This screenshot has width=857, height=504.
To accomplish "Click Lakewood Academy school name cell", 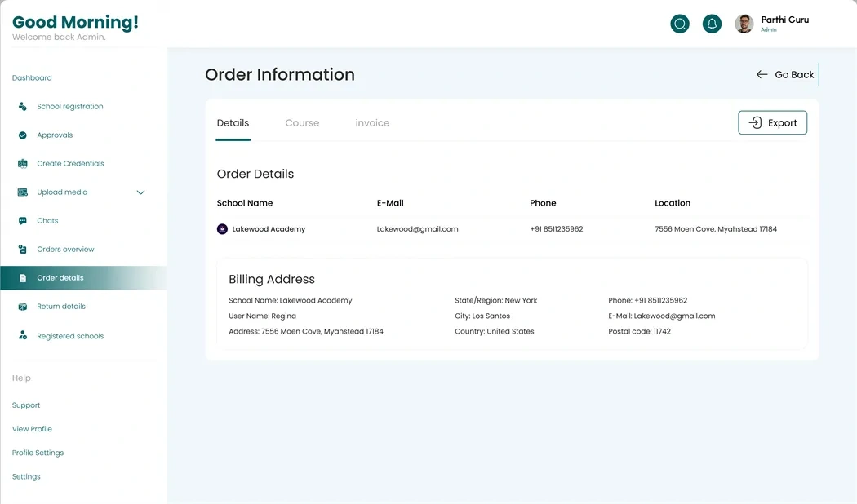I will pyautogui.click(x=269, y=229).
